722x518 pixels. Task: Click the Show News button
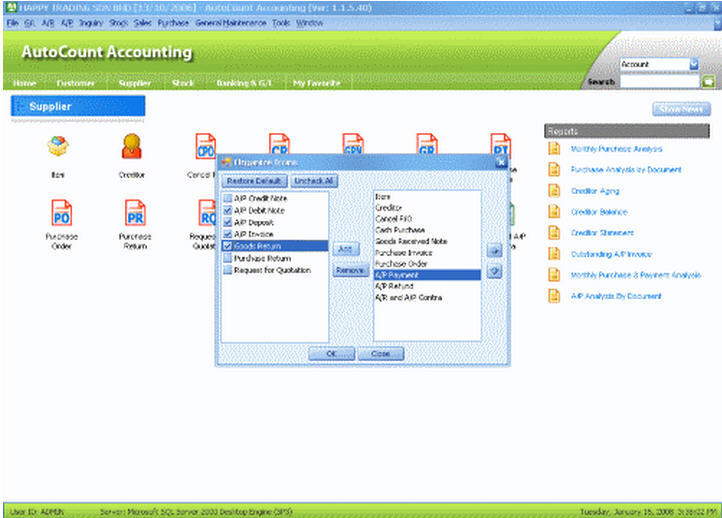[x=681, y=109]
